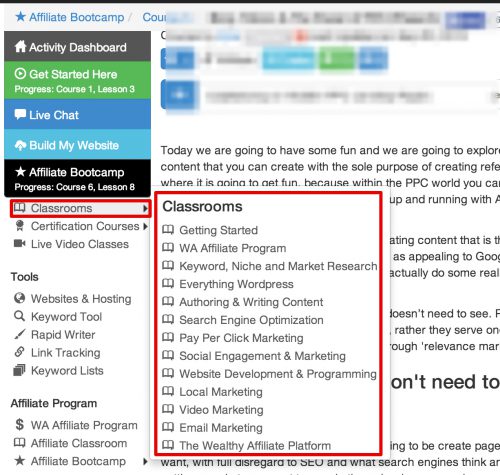
Task: Click the Rapid Writer pen icon
Action: [19, 334]
